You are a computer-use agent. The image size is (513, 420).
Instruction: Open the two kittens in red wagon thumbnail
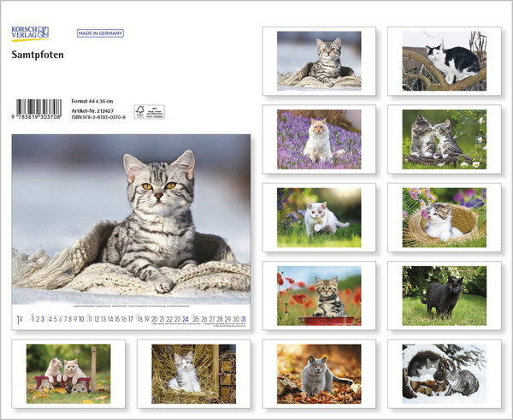68,373
